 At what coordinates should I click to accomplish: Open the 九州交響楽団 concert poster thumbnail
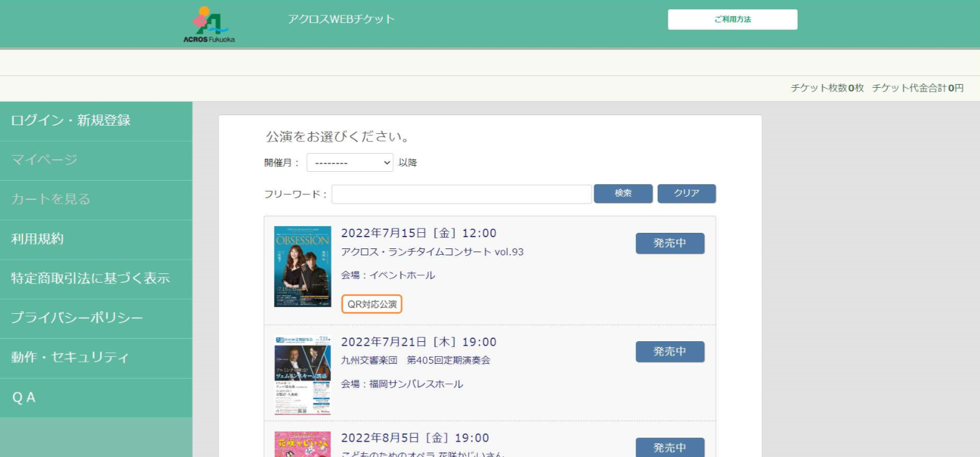[x=302, y=375]
